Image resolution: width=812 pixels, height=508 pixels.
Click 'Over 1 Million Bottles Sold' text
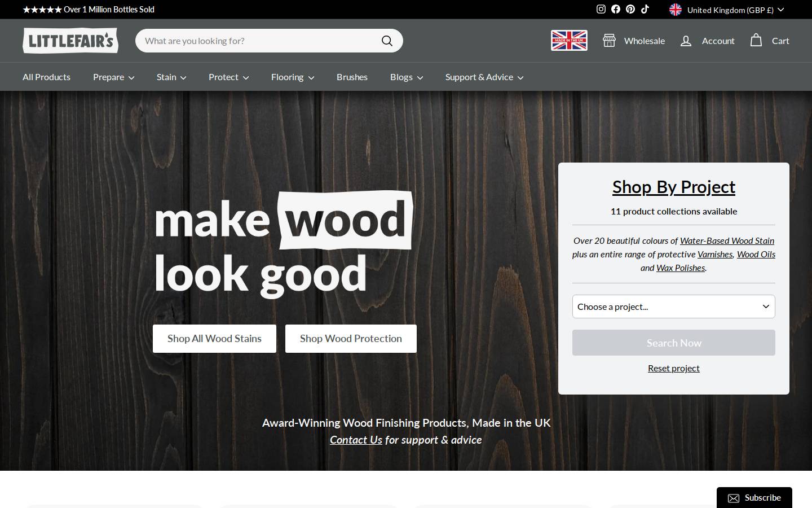pos(109,10)
